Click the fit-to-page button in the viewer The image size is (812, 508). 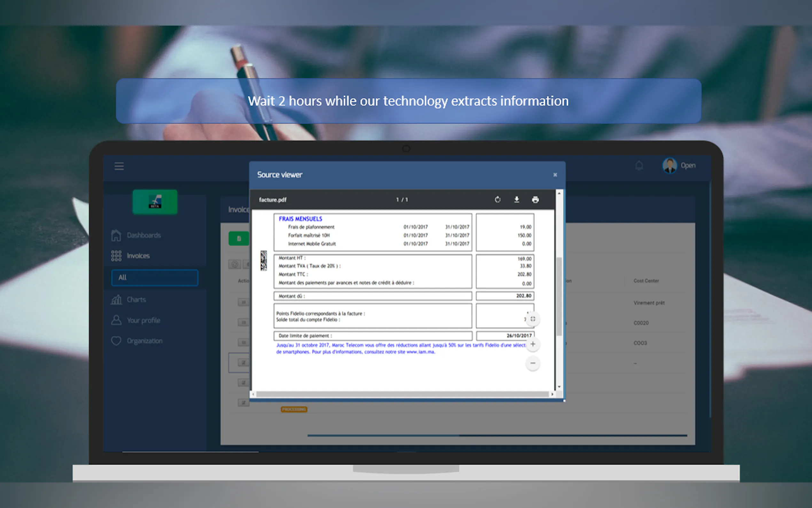pyautogui.click(x=533, y=319)
